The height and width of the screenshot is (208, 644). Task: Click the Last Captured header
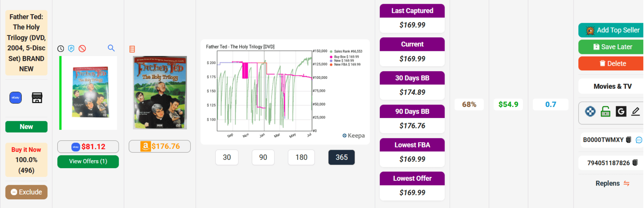click(x=412, y=11)
